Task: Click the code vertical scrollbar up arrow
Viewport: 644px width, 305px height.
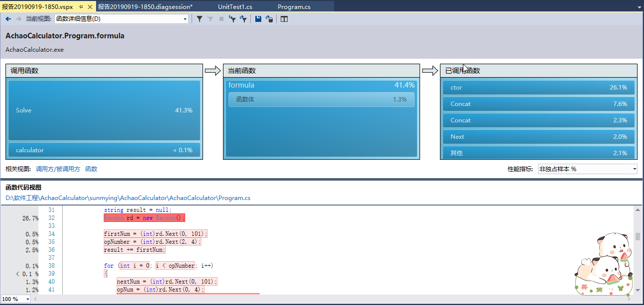Action: (x=638, y=210)
